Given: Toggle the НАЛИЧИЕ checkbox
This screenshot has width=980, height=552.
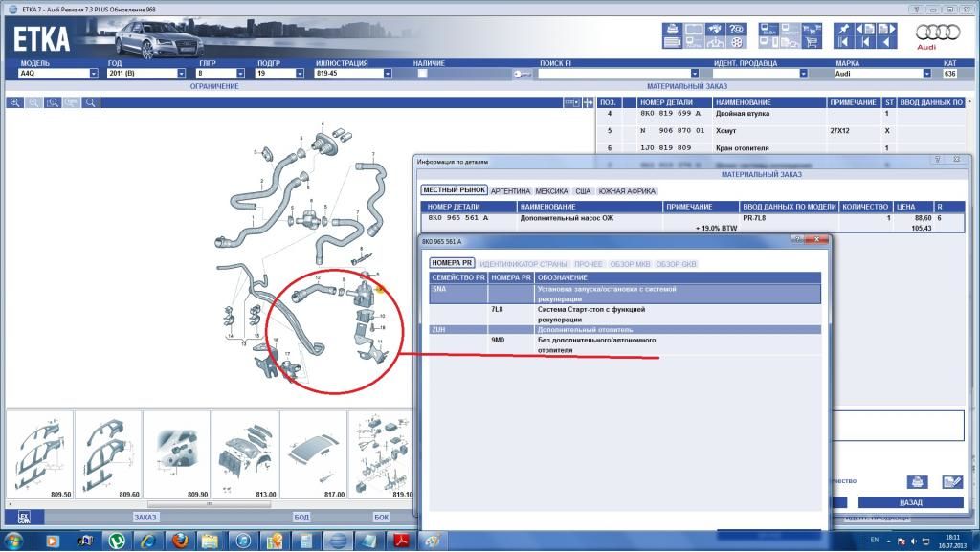Looking at the screenshot, I should coord(422,74).
